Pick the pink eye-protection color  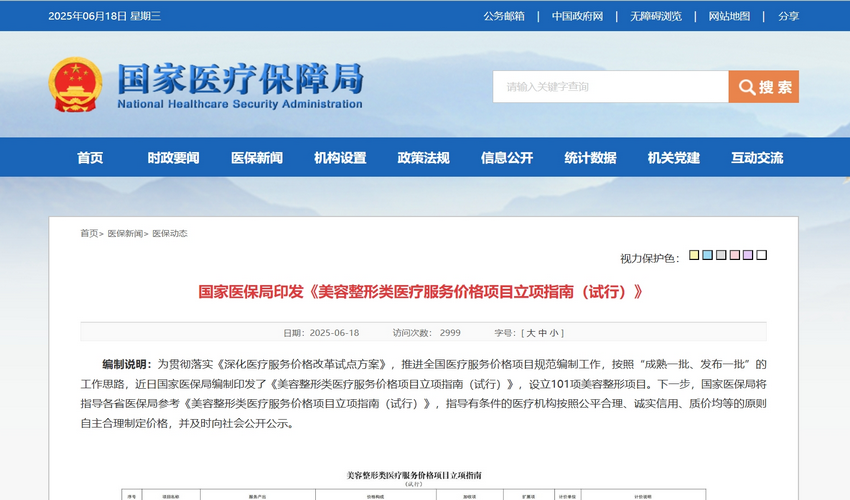pos(735,256)
